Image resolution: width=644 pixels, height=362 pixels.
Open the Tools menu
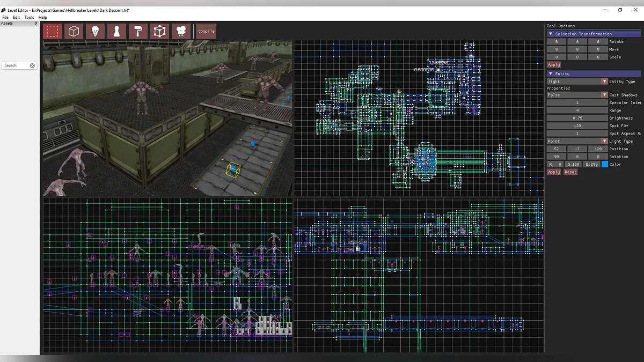point(29,18)
